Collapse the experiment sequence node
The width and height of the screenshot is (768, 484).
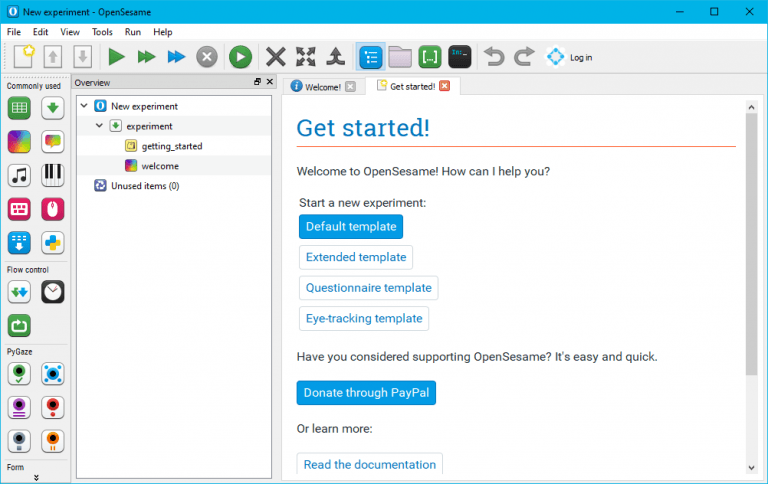coord(99,126)
